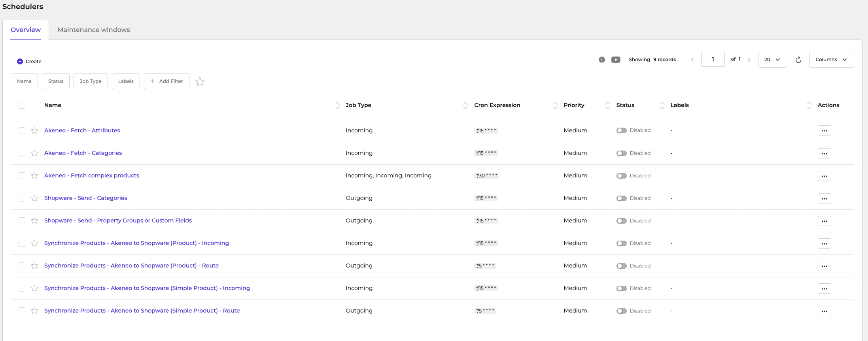Open the Akeneo - Fetch complex products link
This screenshot has height=341, width=868.
point(92,175)
